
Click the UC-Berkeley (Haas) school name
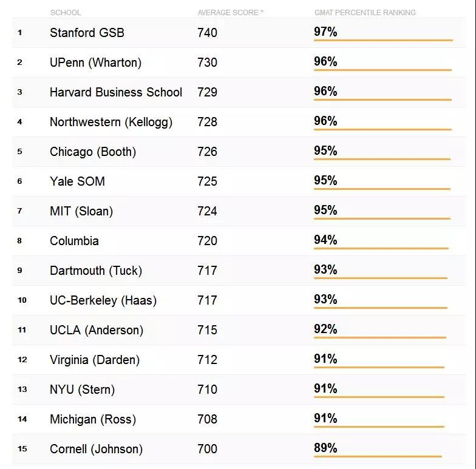click(x=103, y=300)
